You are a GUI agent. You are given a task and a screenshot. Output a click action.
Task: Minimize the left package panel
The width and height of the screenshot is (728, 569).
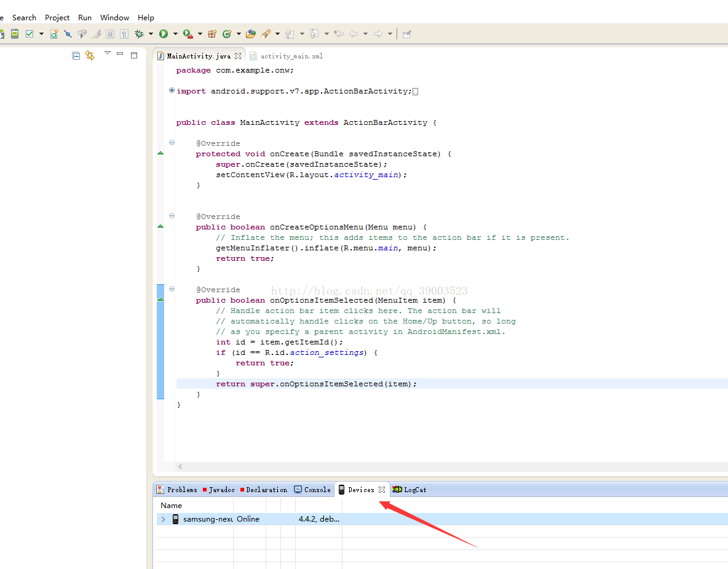point(120,54)
